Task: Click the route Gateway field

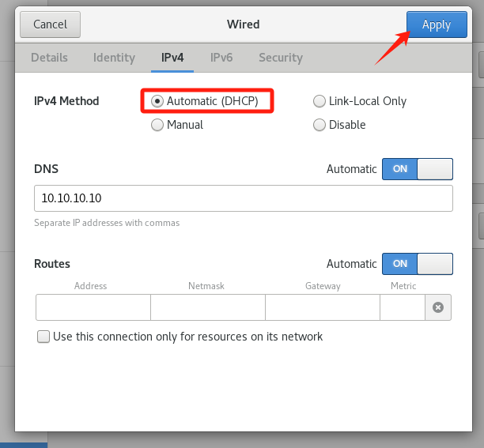Action: point(322,307)
